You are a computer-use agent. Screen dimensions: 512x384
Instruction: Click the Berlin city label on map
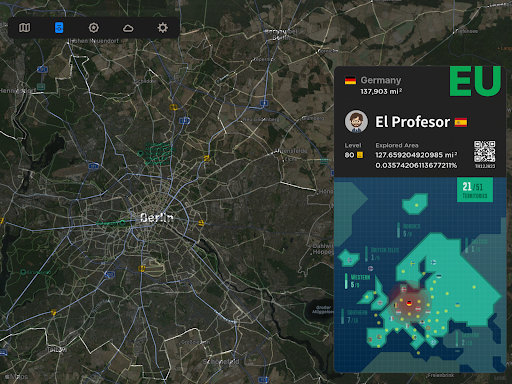157,218
